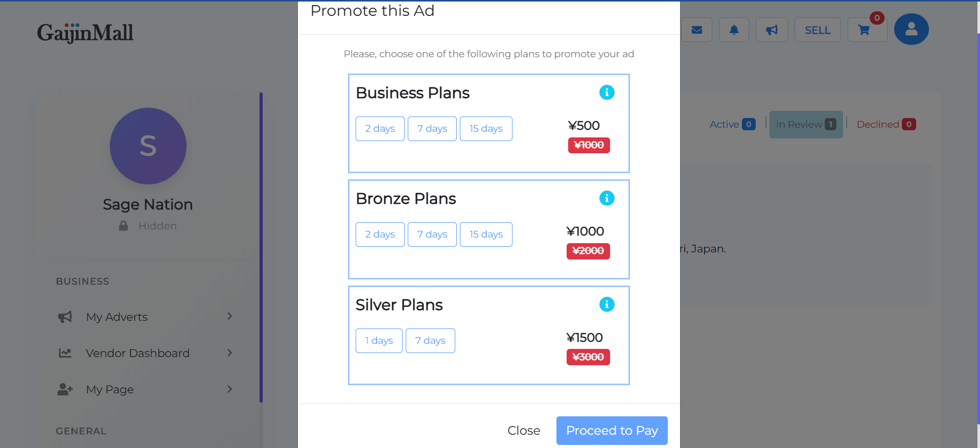
Task: Click the info icon next to Business Plans
Action: (x=606, y=92)
